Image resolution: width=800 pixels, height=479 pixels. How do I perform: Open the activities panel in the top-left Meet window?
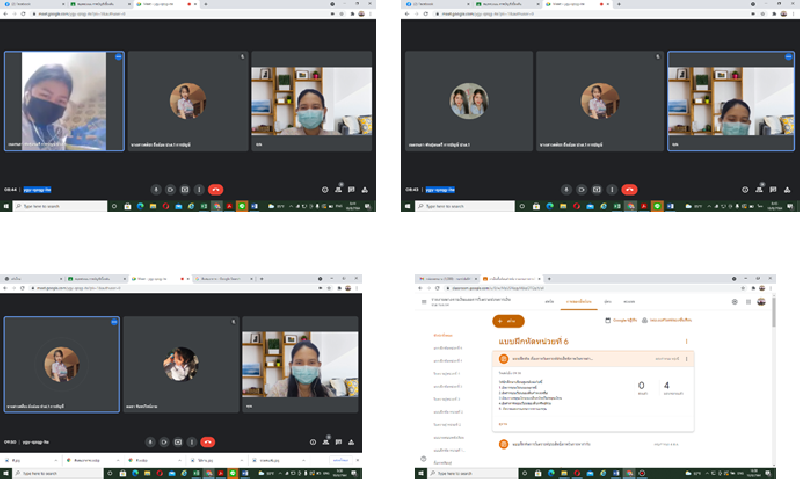pyautogui.click(x=366, y=189)
